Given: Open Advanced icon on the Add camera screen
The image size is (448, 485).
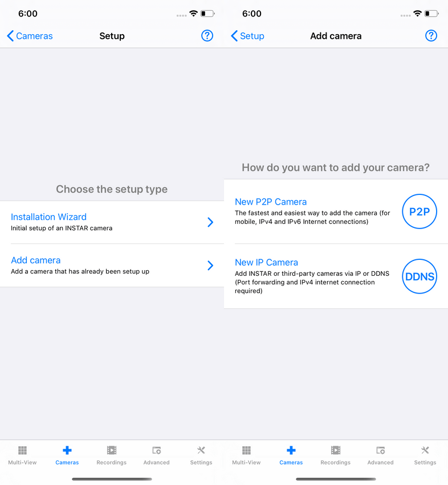Looking at the screenshot, I should coord(380,451).
